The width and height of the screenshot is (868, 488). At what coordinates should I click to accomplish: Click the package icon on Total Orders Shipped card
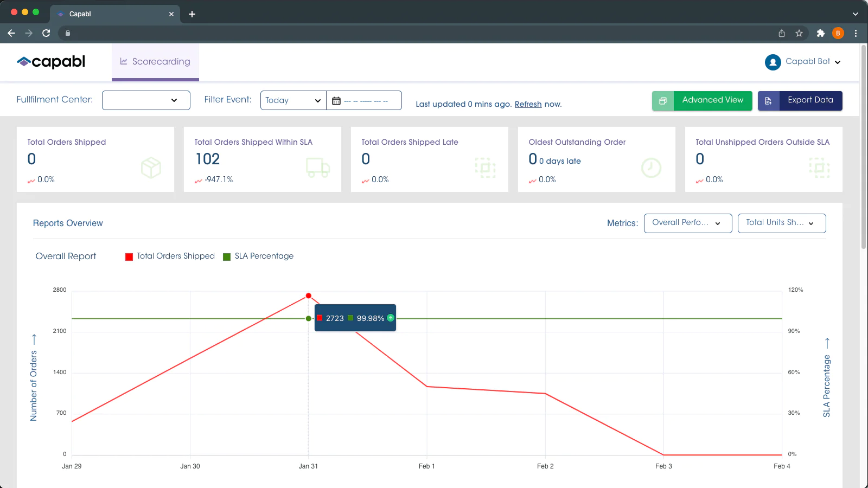pos(151,168)
